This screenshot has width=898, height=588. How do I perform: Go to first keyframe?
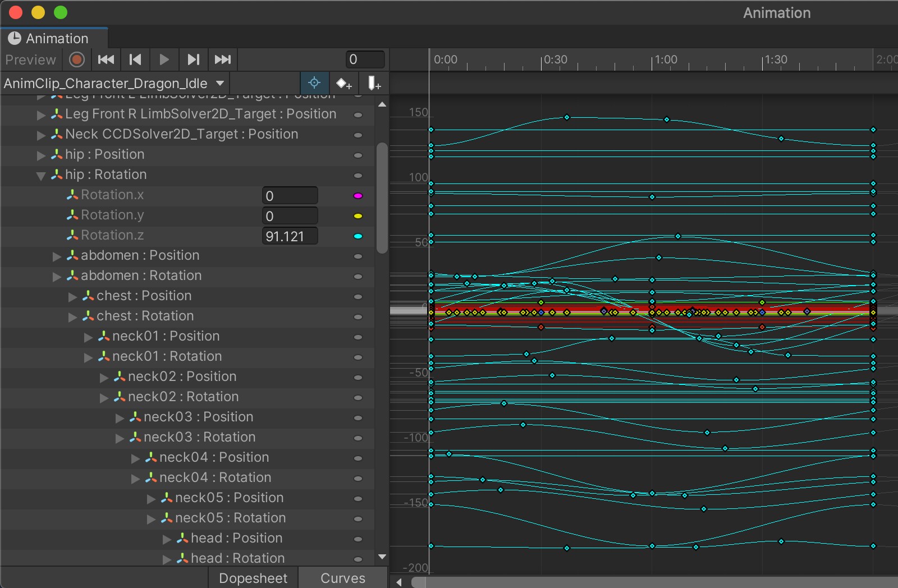point(106,59)
